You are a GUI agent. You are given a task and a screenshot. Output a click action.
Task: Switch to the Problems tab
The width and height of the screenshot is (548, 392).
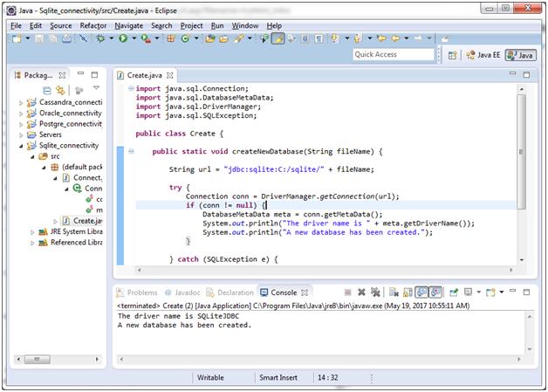[x=137, y=292]
